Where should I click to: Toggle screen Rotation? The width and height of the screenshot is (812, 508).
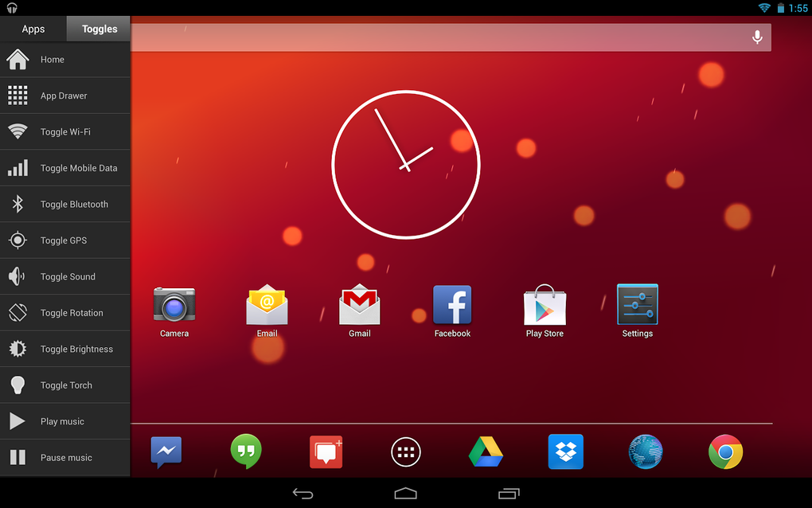(64, 312)
